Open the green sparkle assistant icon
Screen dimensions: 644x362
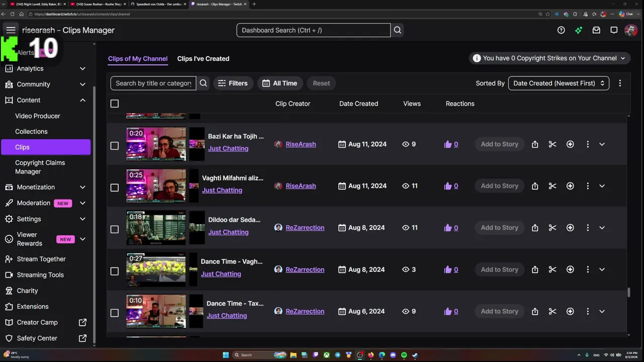pos(579,30)
